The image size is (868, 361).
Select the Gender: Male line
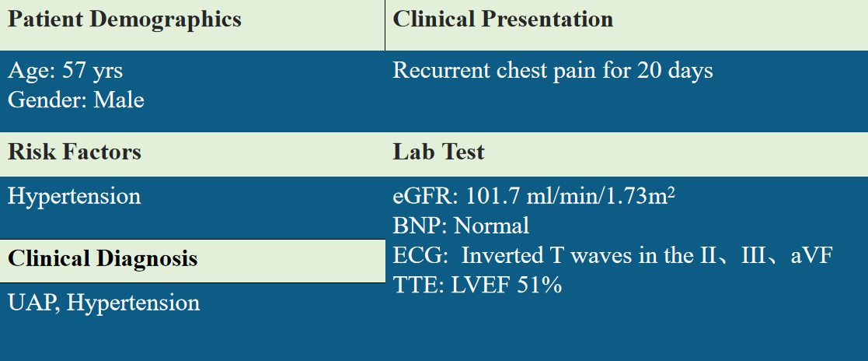pos(76,100)
